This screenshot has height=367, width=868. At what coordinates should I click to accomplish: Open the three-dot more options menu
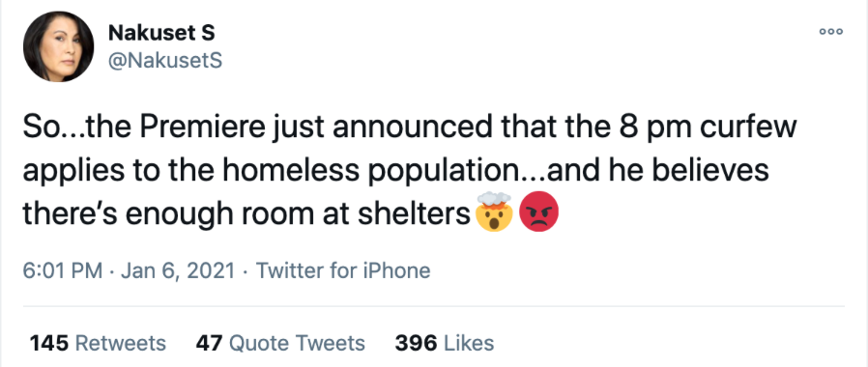coord(831,32)
